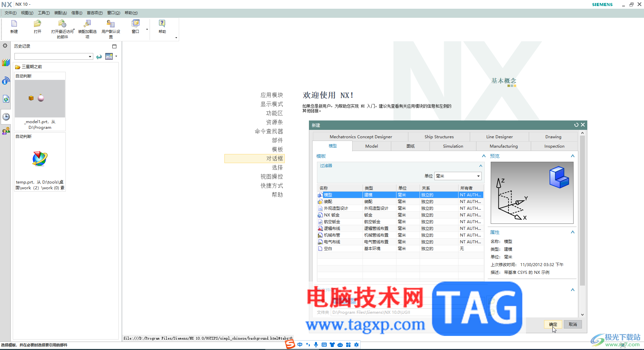Select the NX 钣金 template row
The image size is (644, 350).
(x=400, y=215)
